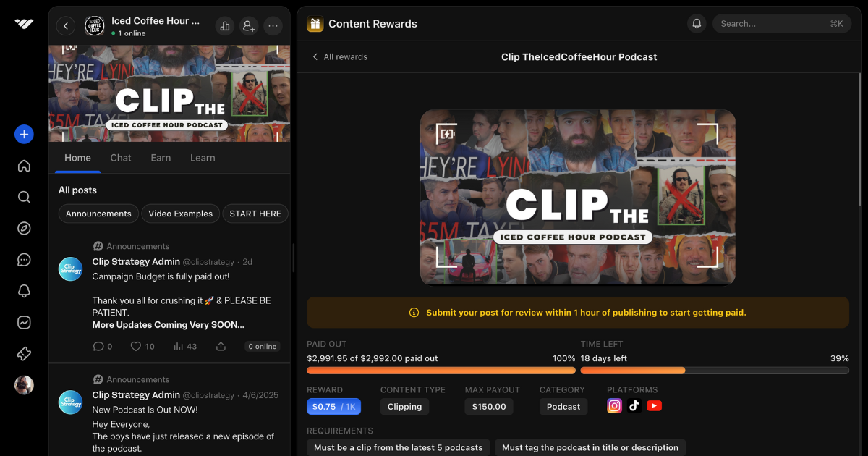Click the Iced Coffee Hour channel logo
Viewport: 868px width, 456px height.
pos(94,26)
